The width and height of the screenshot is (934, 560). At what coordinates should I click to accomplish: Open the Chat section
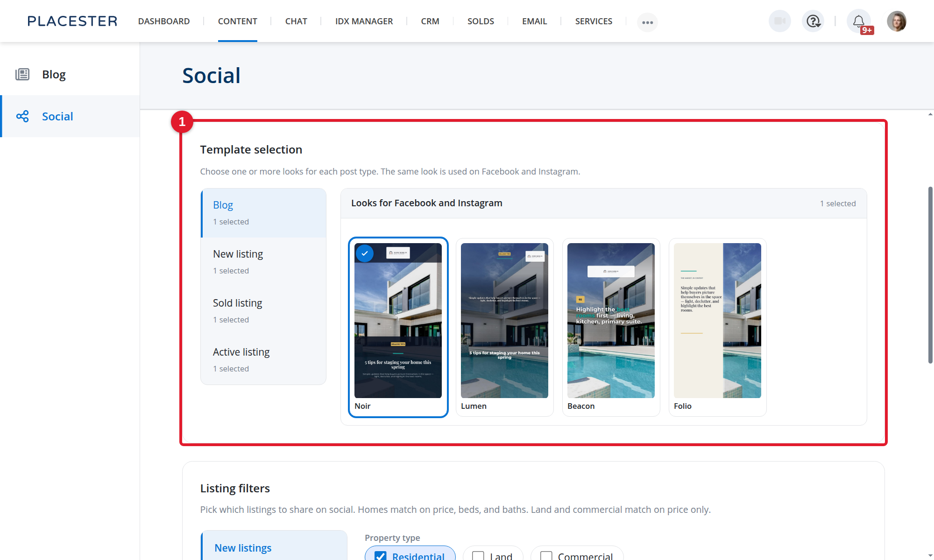296,21
